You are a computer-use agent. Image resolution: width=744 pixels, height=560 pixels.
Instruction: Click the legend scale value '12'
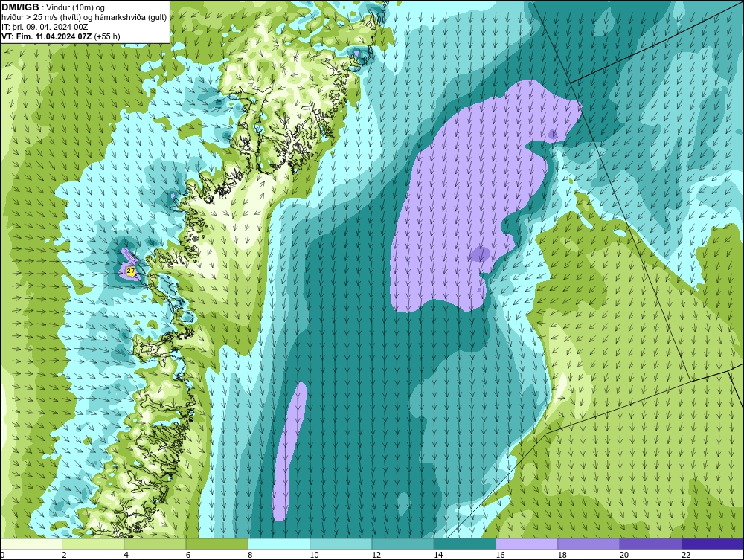point(376,556)
